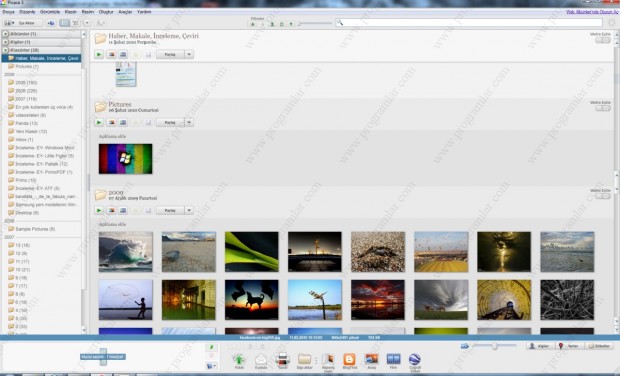This screenshot has height=376, width=620.
Task: Click the date range filter slider
Action: (x=315, y=24)
